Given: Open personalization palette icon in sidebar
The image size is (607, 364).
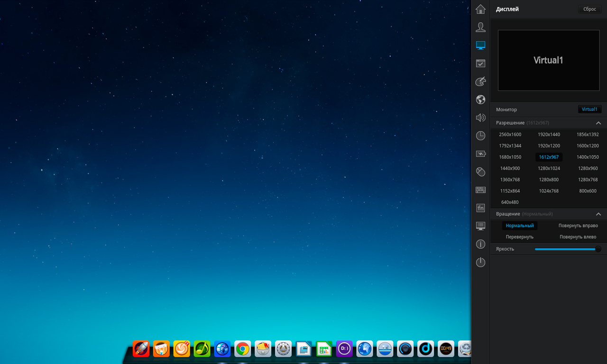Looking at the screenshot, I should point(480,81).
